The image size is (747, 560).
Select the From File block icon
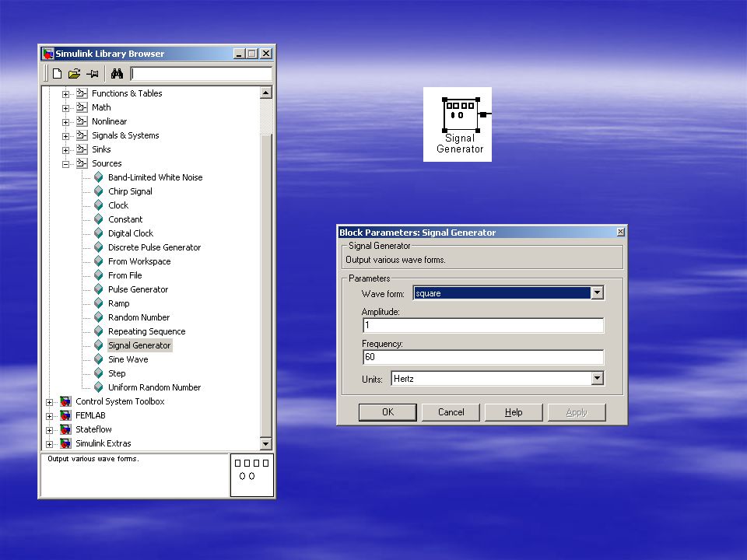click(99, 275)
